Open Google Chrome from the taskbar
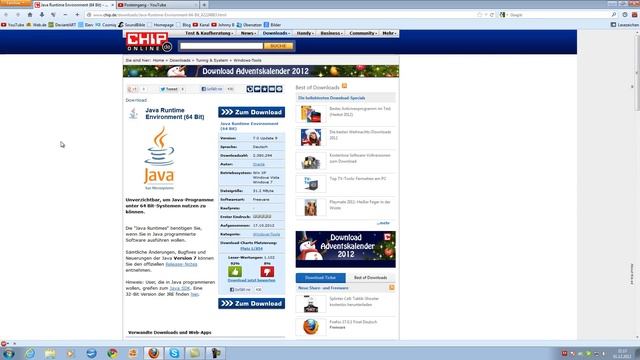The height and width of the screenshot is (360, 640). click(112, 353)
